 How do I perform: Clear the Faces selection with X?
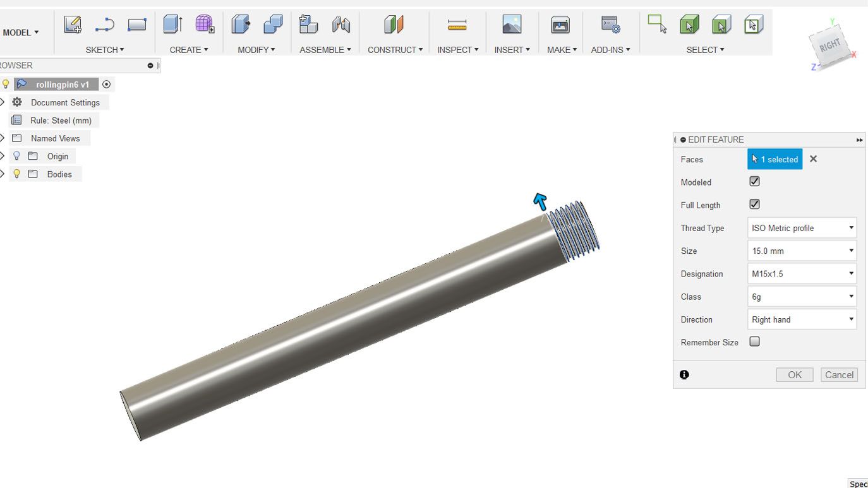[x=814, y=159]
